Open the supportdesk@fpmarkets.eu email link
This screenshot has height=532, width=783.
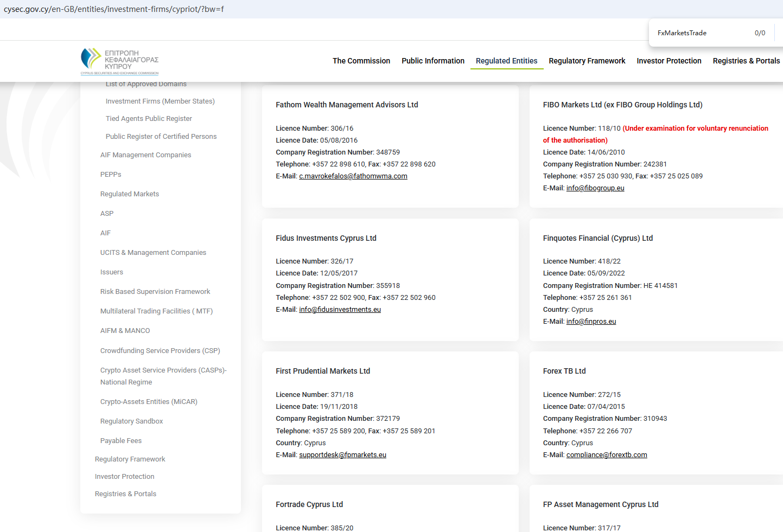(342, 455)
